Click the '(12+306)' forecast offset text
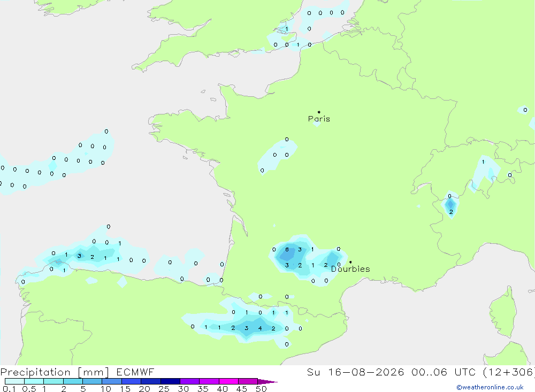 [x=509, y=372]
